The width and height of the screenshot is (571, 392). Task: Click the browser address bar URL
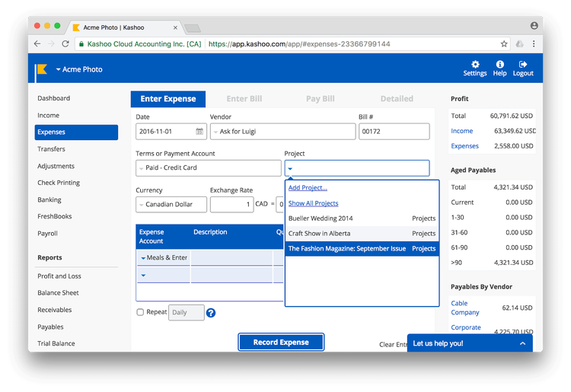point(299,44)
